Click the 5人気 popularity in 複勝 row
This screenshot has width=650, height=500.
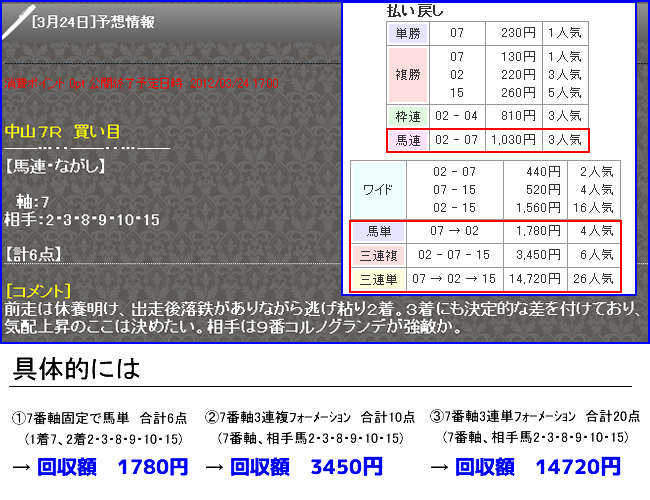point(565,92)
